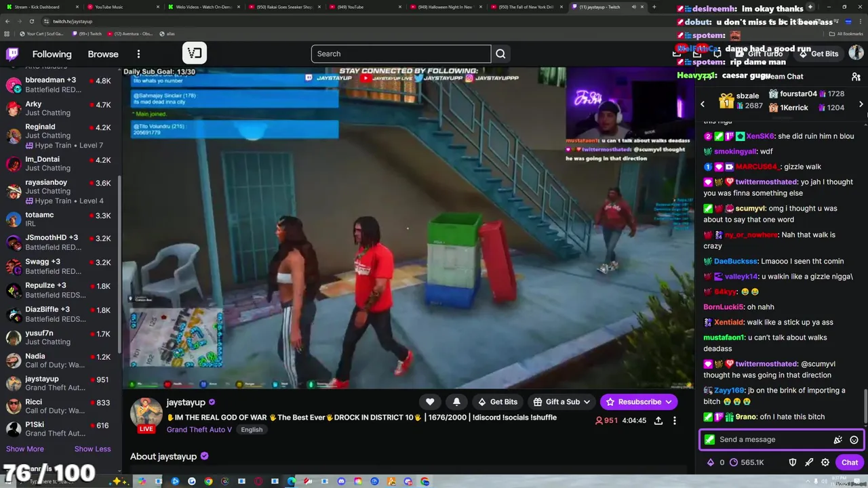This screenshot has width=868, height=488.
Task: Click jaystayup channel name below video
Action: point(185,402)
